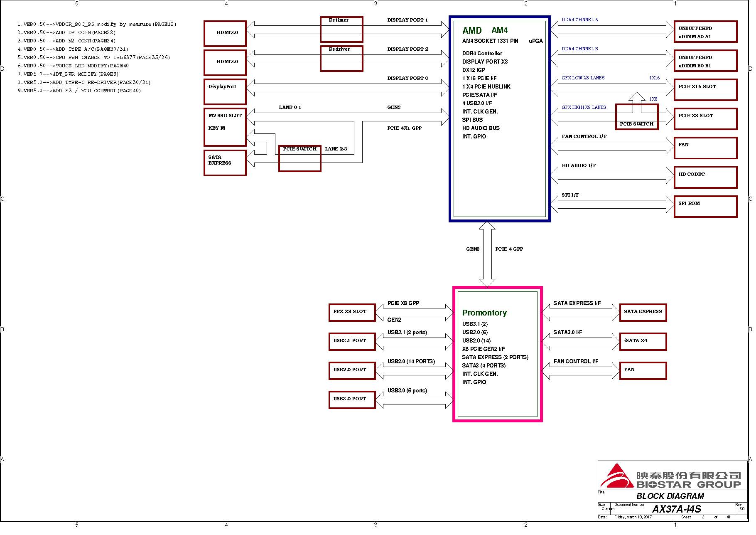
Task: Click the PCIE X8 GPP label
Action: click(x=403, y=303)
